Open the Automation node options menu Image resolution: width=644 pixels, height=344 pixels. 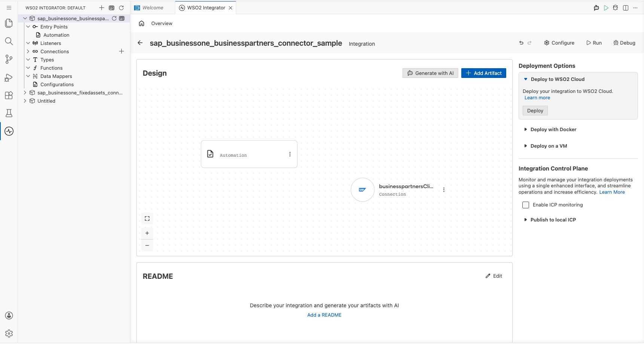290,154
